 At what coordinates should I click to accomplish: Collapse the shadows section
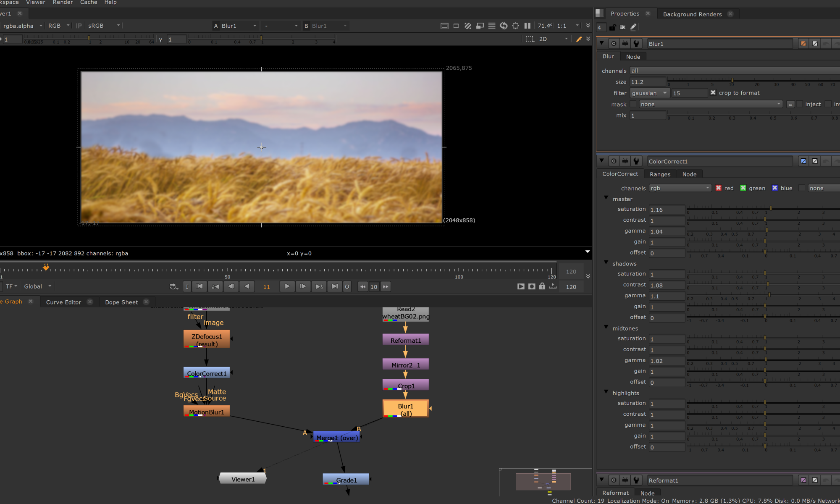coord(606,263)
